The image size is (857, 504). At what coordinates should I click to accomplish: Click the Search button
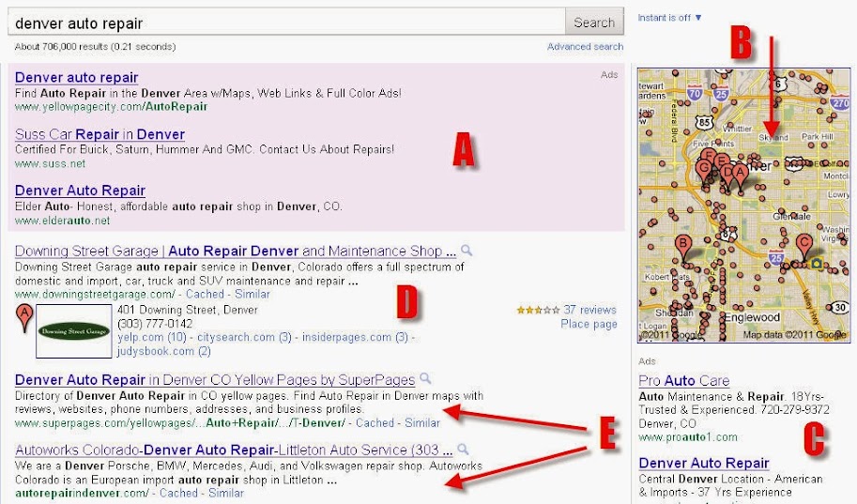click(594, 23)
